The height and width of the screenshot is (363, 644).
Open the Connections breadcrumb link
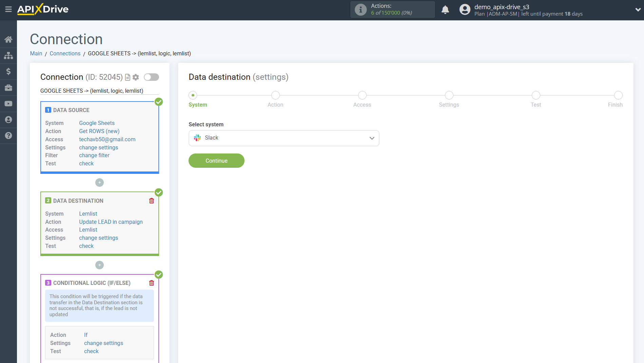pos(65,53)
